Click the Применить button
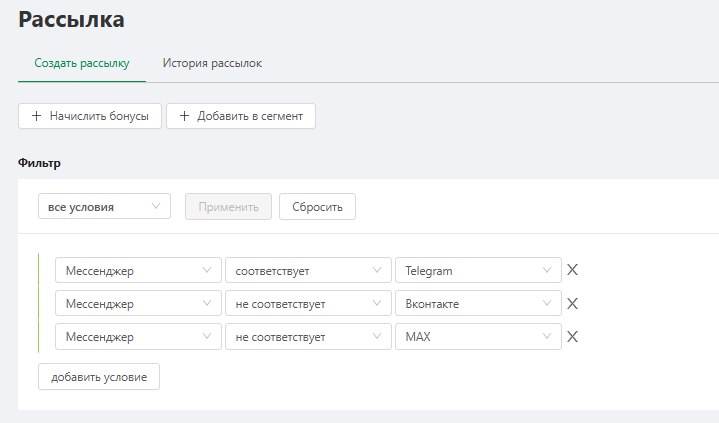 [229, 207]
